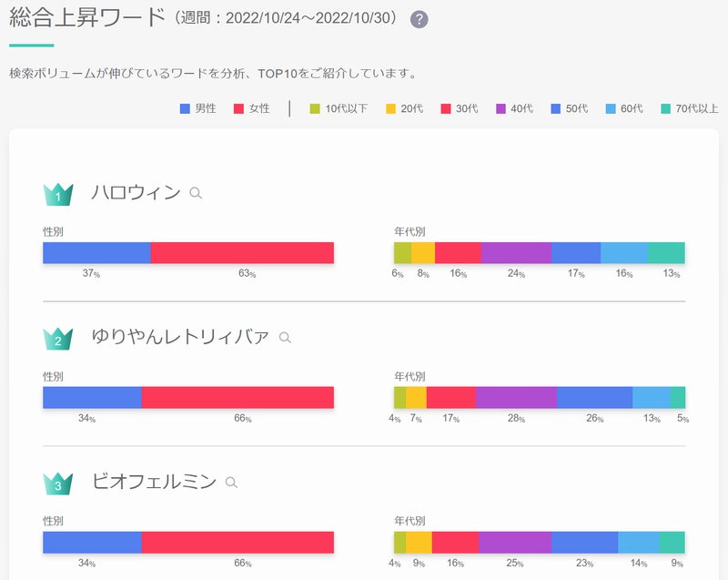Select the 10代以下 legend color square
This screenshot has height=580, width=728.
(x=315, y=108)
